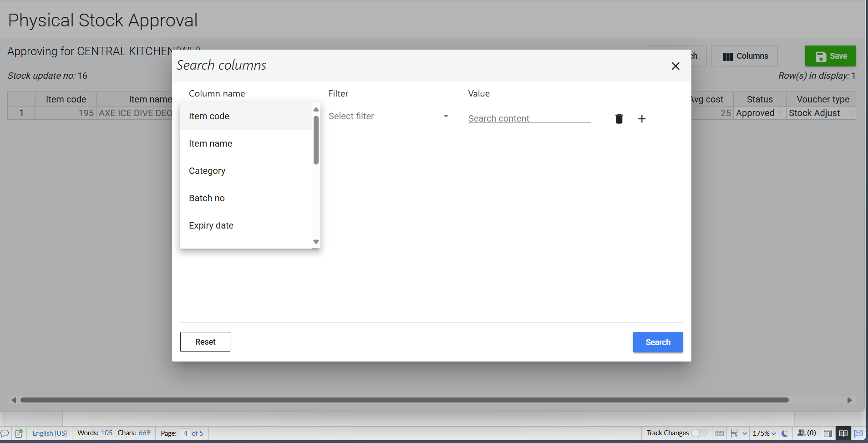The image size is (868, 443).
Task: Click the Item code column header
Action: click(x=66, y=99)
